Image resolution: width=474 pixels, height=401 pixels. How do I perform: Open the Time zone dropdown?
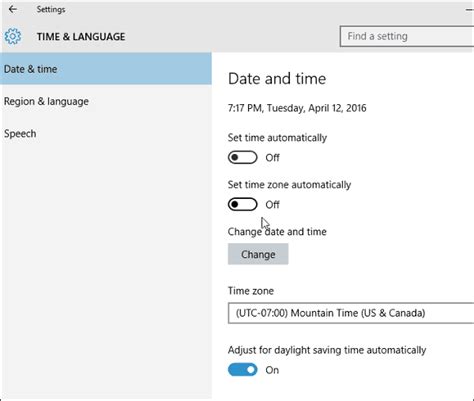click(351, 313)
